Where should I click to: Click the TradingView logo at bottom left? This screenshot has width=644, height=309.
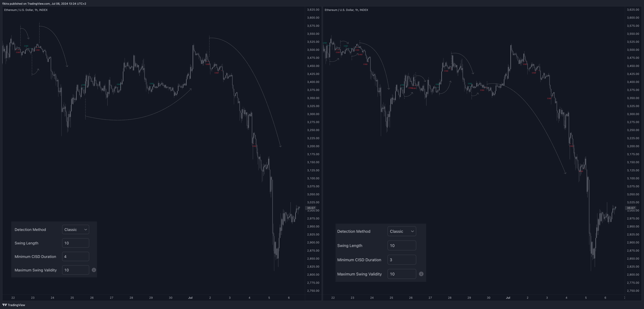[14, 305]
